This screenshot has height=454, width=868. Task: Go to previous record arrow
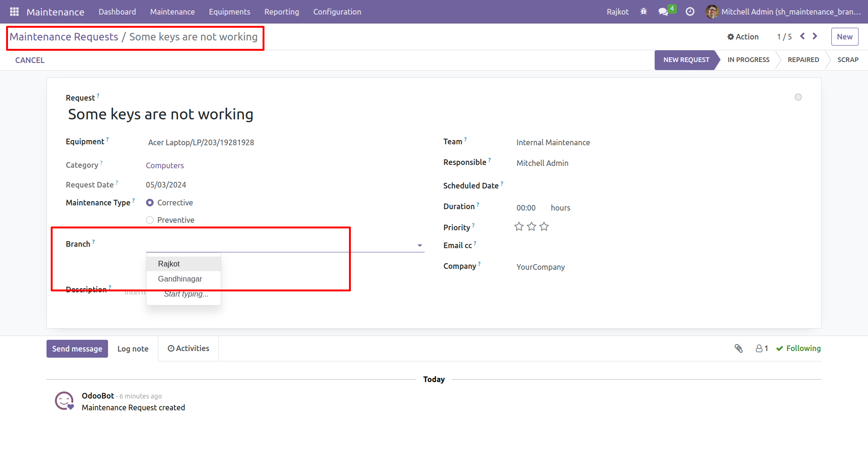803,36
